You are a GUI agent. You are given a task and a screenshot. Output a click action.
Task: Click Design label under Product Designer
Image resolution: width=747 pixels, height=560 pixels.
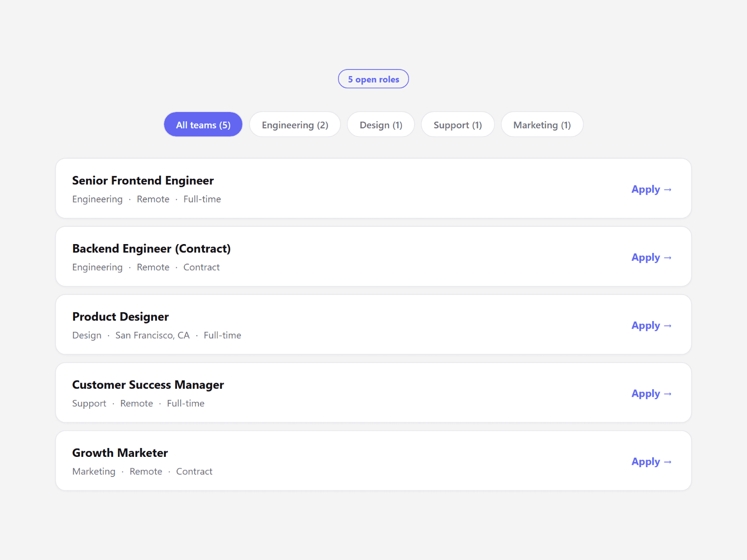(x=87, y=335)
